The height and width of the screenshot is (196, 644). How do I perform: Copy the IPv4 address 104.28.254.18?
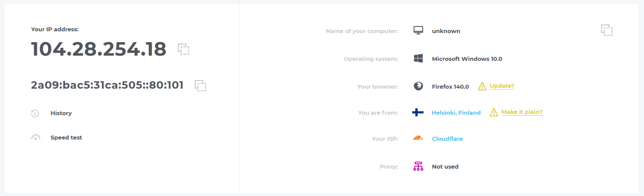pos(184,49)
